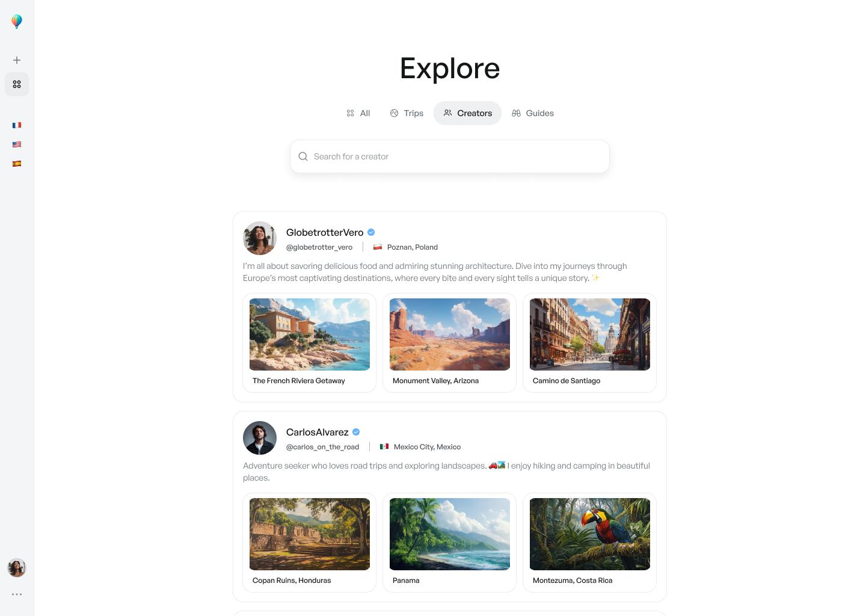
Task: Focus the Search for a creator field
Action: (x=450, y=156)
